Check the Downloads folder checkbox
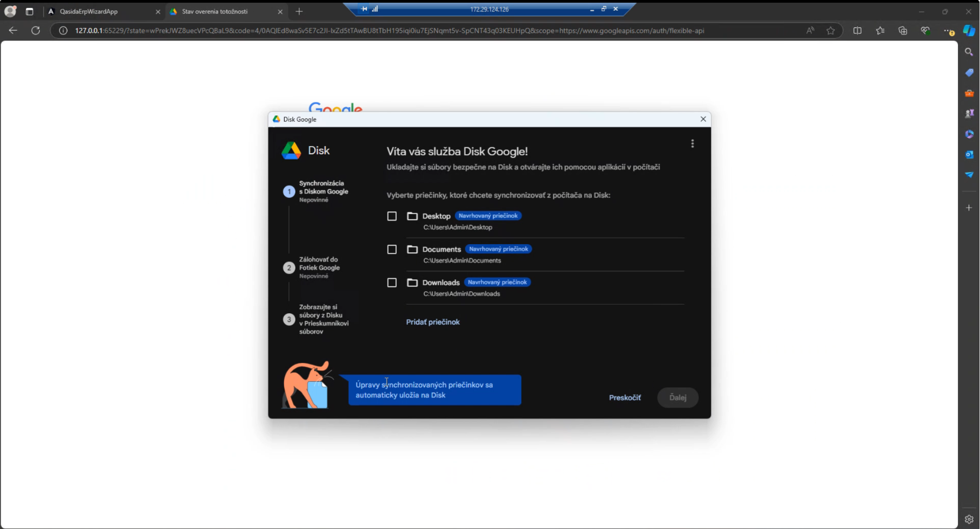 click(392, 283)
